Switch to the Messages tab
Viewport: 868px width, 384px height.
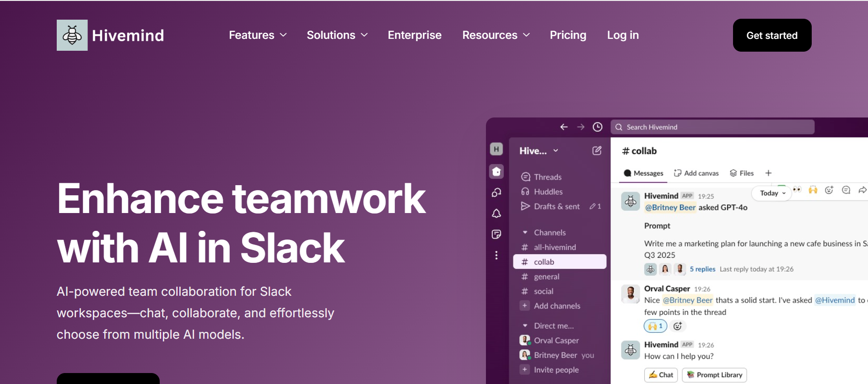pyautogui.click(x=643, y=173)
